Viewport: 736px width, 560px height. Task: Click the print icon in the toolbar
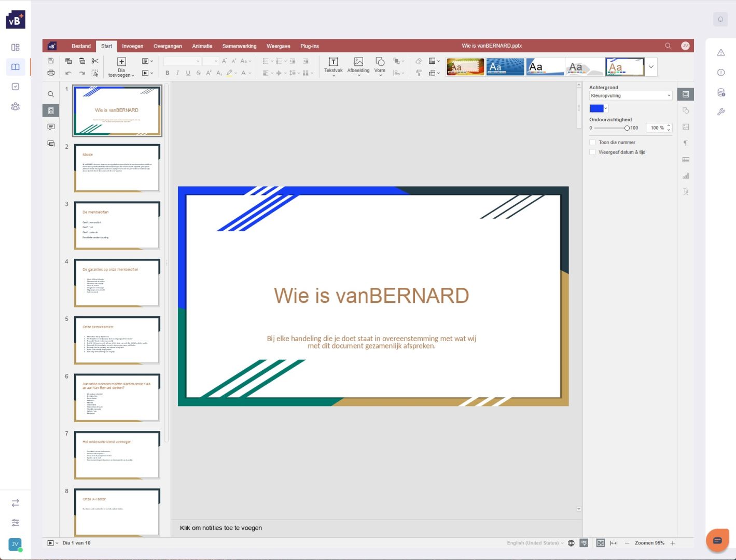tap(50, 73)
